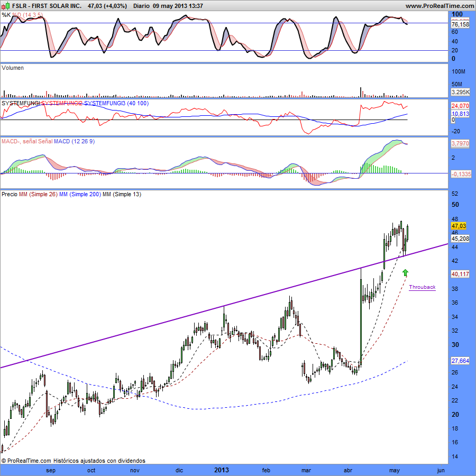Click the 2013 year label on time axis

(222, 470)
